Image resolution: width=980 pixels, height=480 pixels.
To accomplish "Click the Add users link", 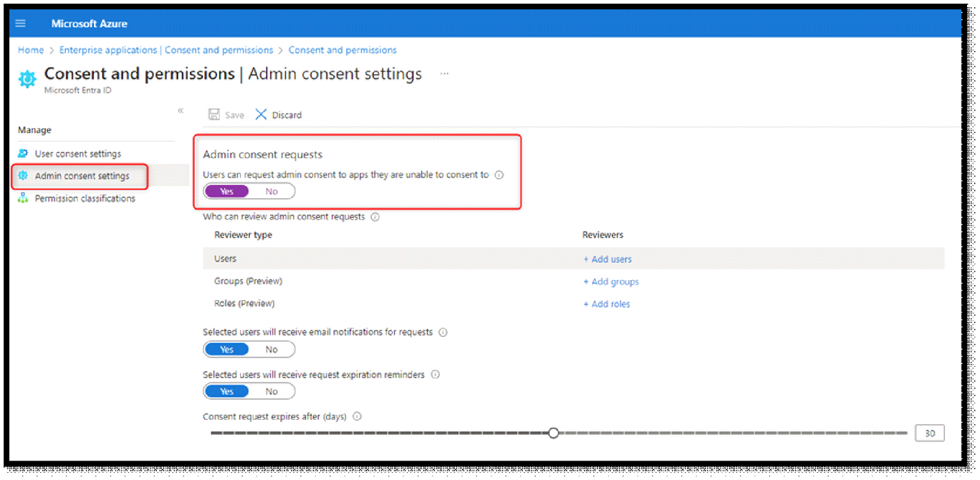I will tap(607, 259).
